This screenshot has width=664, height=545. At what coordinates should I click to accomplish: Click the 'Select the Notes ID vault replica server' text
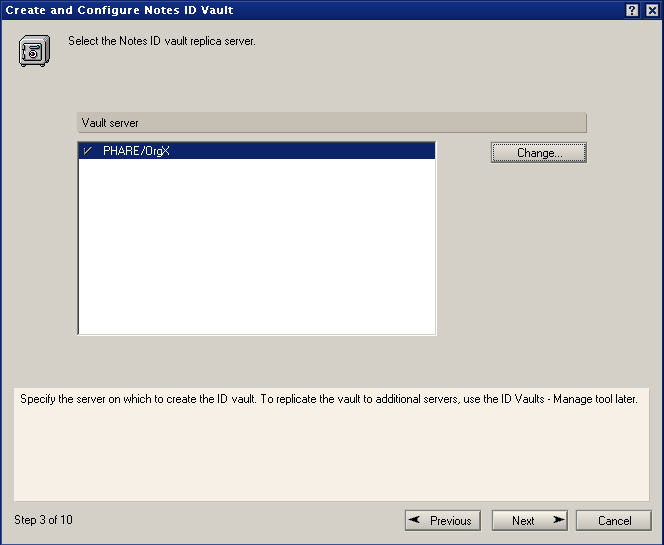pyautogui.click(x=162, y=41)
